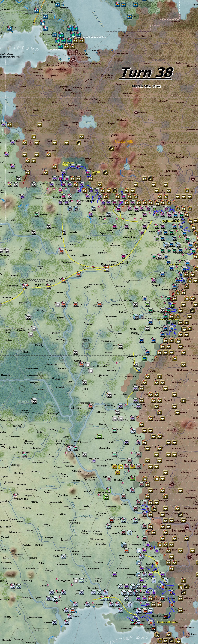The height and width of the screenshot is (644, 198).
Task: Click the Nezhin town label
Action: click(x=103, y=424)
